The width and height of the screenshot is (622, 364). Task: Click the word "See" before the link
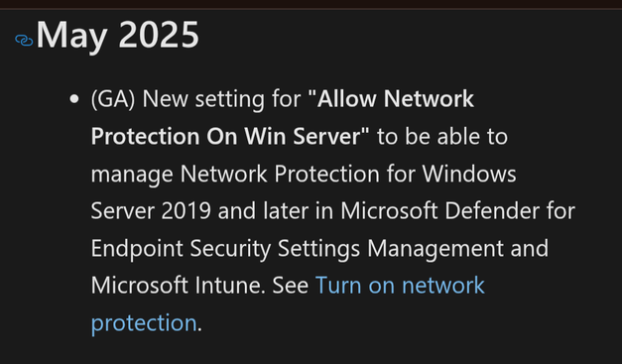click(x=291, y=285)
